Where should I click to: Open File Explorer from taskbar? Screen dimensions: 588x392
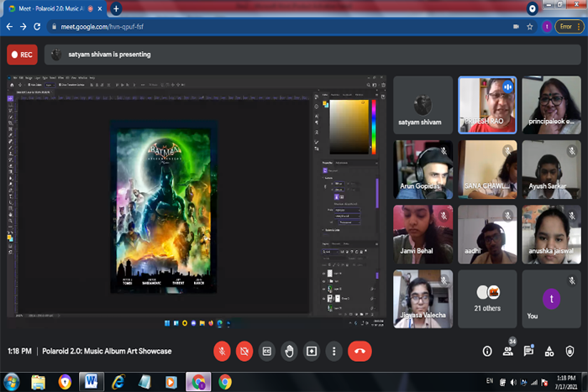(38, 382)
